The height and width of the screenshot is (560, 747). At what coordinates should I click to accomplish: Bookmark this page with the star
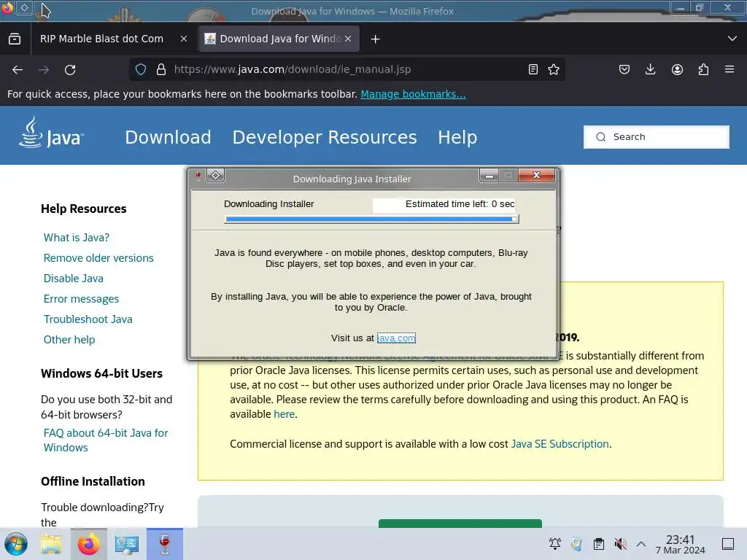tap(554, 69)
